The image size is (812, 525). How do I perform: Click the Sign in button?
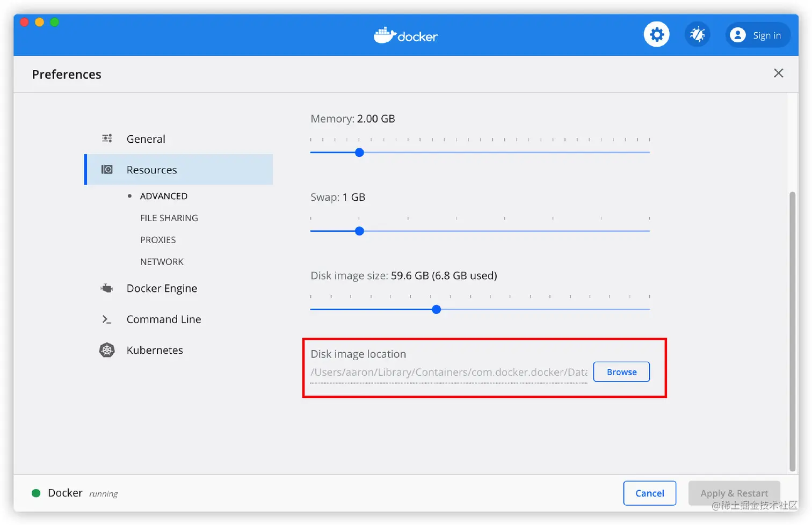coord(758,35)
